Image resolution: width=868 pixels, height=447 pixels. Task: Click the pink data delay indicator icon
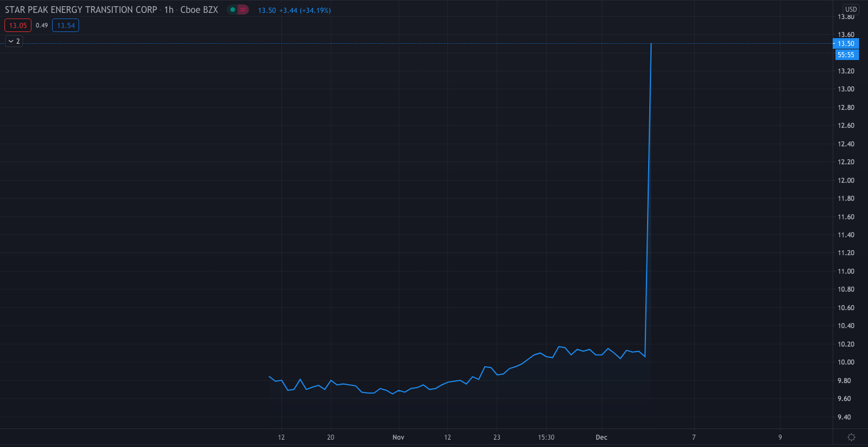pyautogui.click(x=243, y=10)
